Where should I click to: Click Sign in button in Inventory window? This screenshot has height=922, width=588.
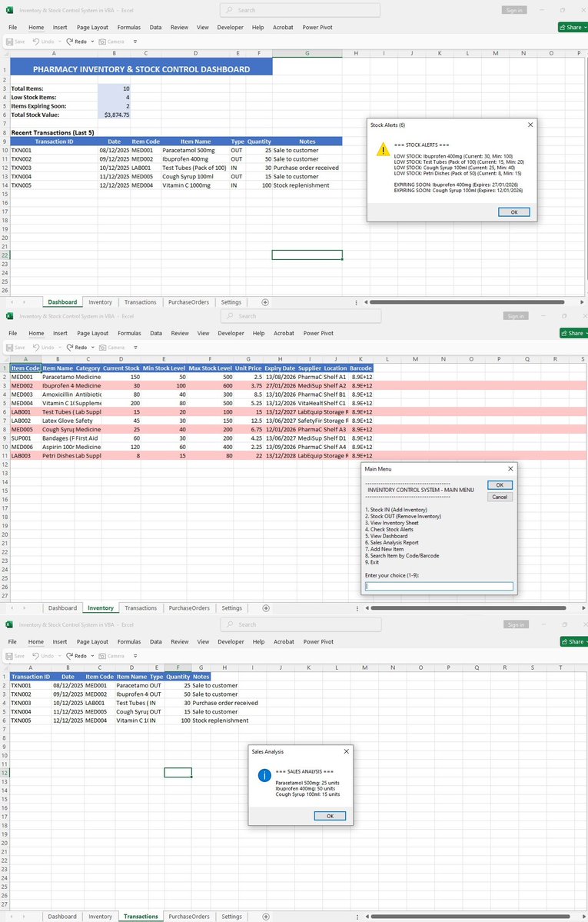516,316
